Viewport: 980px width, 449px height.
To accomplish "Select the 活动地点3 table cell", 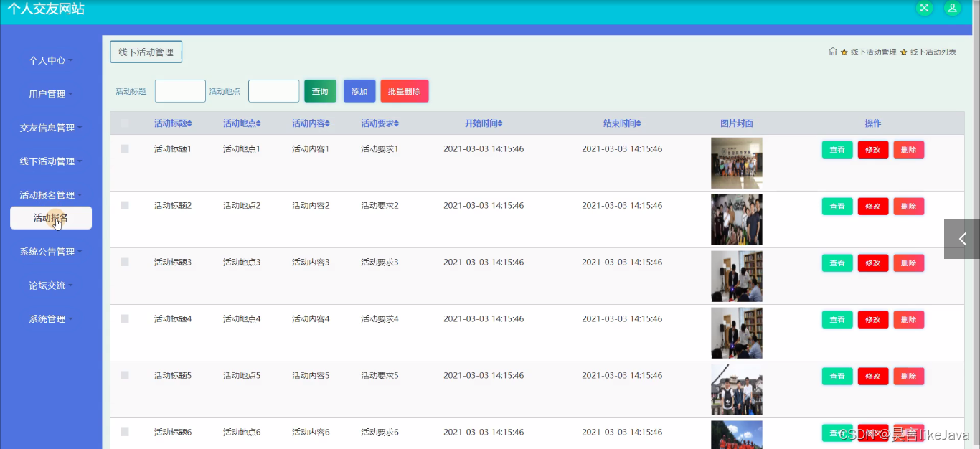I will [x=242, y=262].
